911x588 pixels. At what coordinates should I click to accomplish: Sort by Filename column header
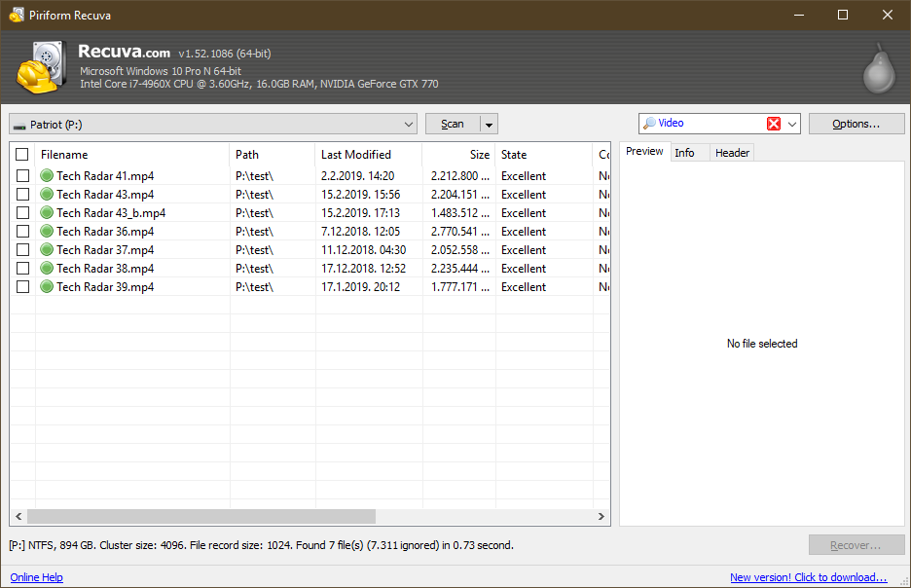(132, 155)
